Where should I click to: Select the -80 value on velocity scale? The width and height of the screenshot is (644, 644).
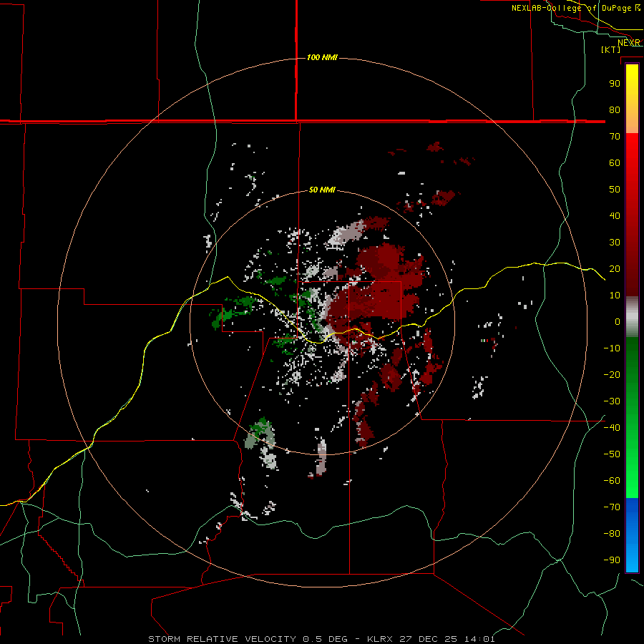[613, 534]
